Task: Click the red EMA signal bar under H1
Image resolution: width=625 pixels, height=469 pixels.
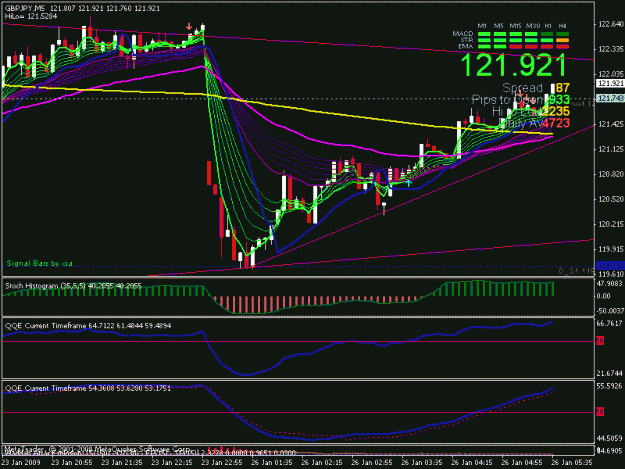Action: [x=547, y=47]
